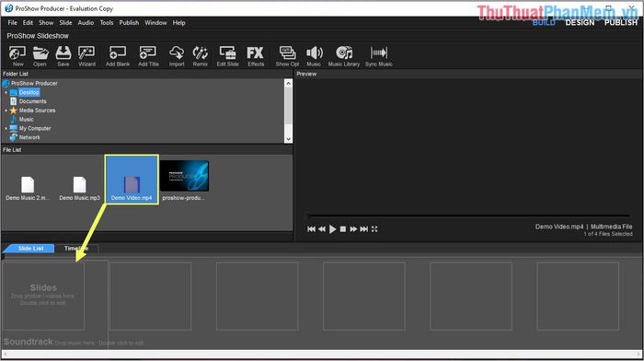Viewport: 644px width, 361px height.
Task: Launch the Wizard tool
Action: point(86,56)
